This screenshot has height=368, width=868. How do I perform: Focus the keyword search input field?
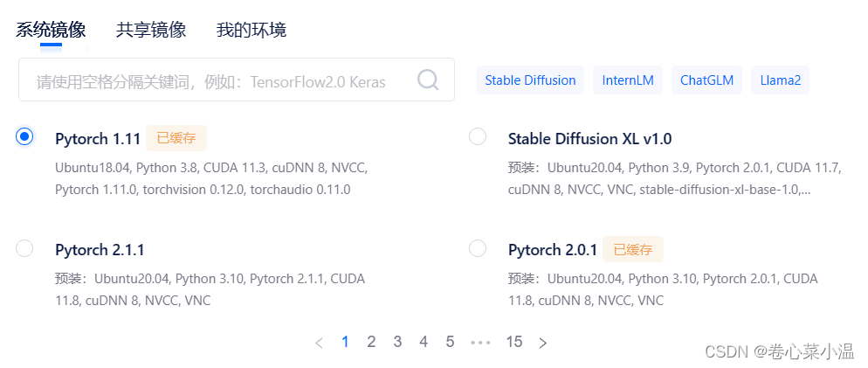[x=237, y=80]
